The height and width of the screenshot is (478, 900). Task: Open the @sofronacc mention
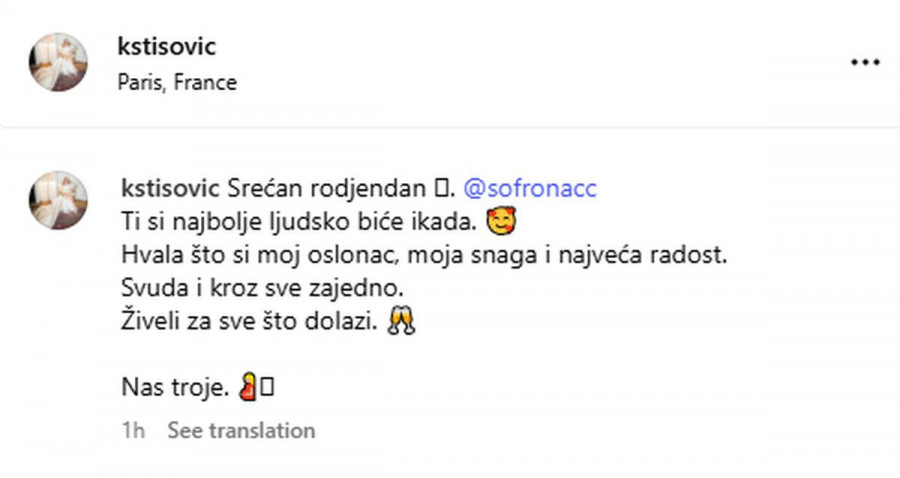[x=530, y=188]
